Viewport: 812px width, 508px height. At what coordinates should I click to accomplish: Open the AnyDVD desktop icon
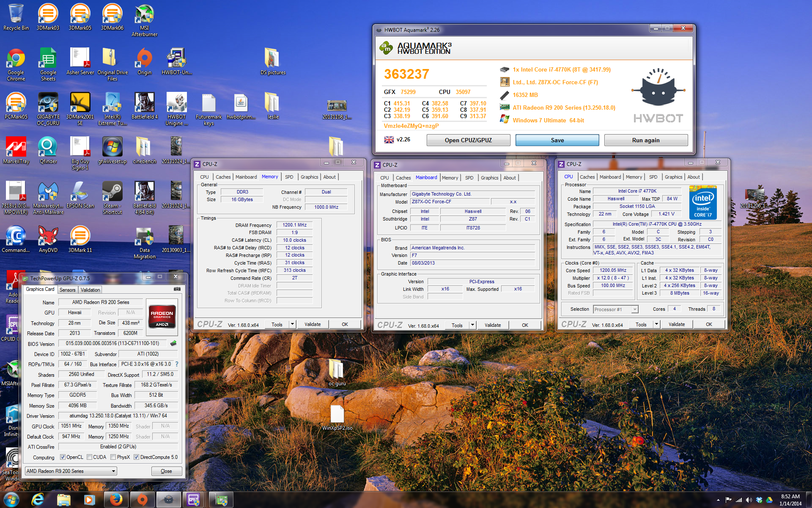(x=48, y=239)
